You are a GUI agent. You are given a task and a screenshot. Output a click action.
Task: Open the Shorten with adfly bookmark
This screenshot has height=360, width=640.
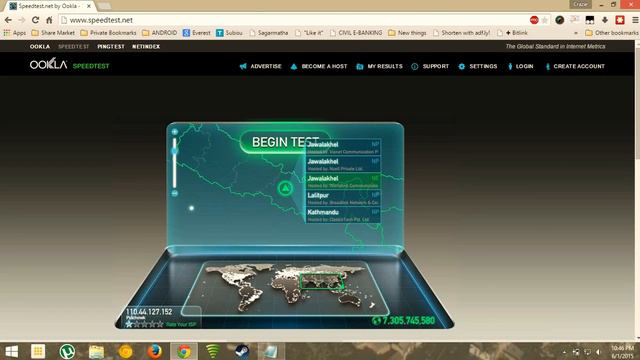point(462,33)
